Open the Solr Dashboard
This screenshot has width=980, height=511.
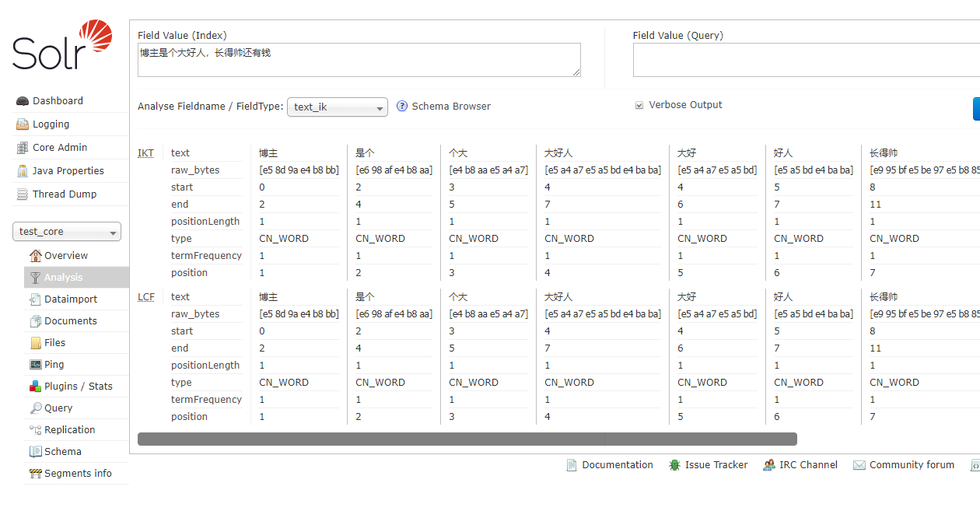58,100
